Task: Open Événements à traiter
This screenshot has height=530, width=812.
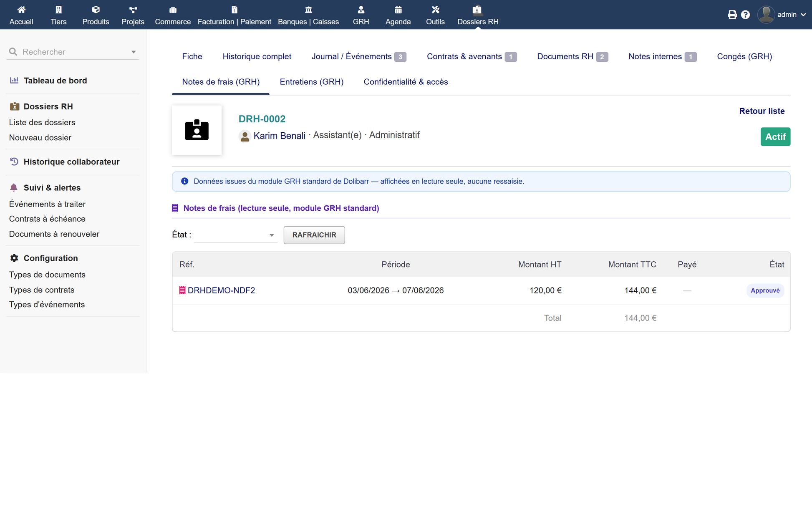Action: tap(47, 204)
